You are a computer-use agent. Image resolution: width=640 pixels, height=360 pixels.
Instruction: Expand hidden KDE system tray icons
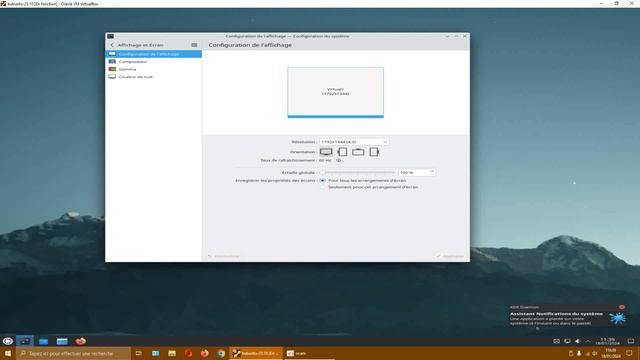click(588, 341)
